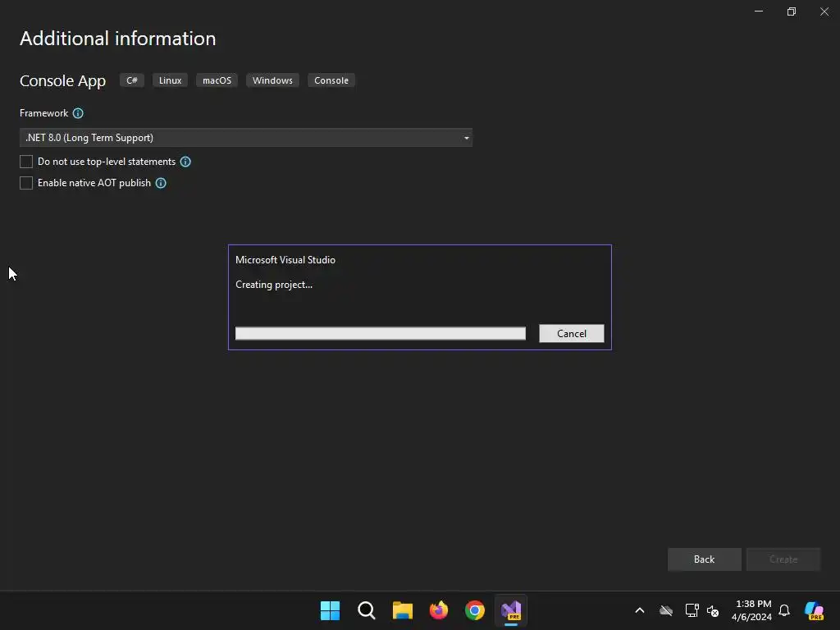Click the C# tag
Screen dimensions: 840x630
tap(132, 80)
